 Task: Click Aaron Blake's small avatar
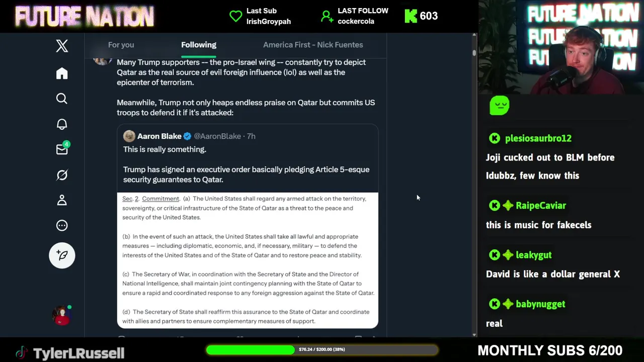[129, 136]
